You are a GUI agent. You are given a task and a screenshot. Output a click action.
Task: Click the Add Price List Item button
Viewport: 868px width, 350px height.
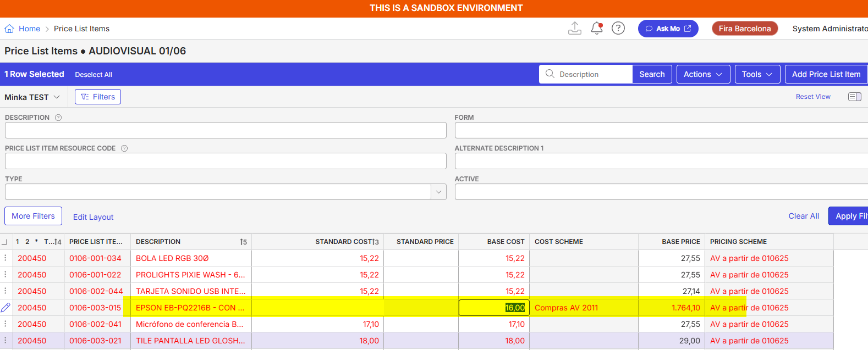pyautogui.click(x=826, y=74)
